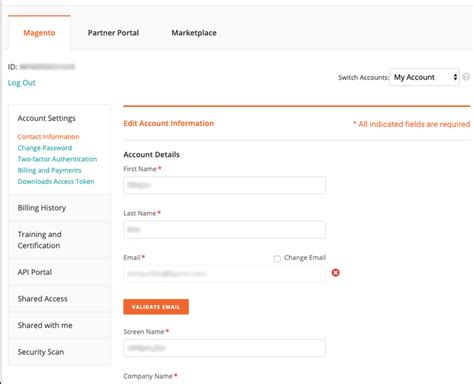Open API Portal in sidebar

point(59,272)
